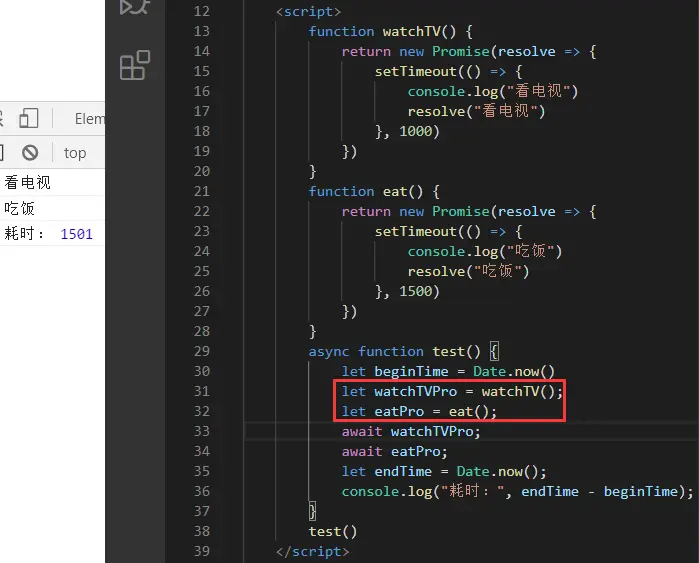Click the highlighted closing brace on line 37
699x563 pixels.
coord(312,511)
